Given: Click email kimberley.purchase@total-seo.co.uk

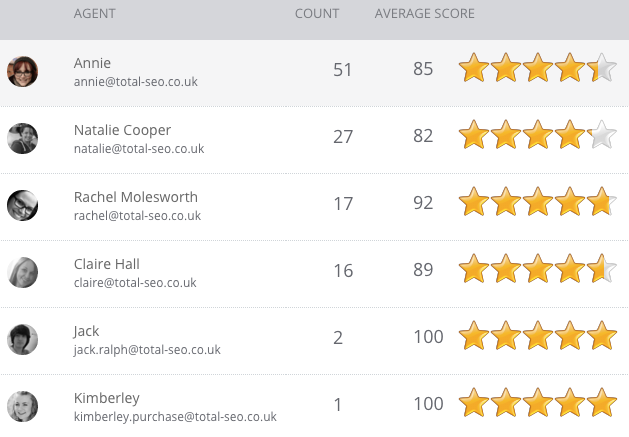Looking at the screenshot, I should pyautogui.click(x=175, y=416).
